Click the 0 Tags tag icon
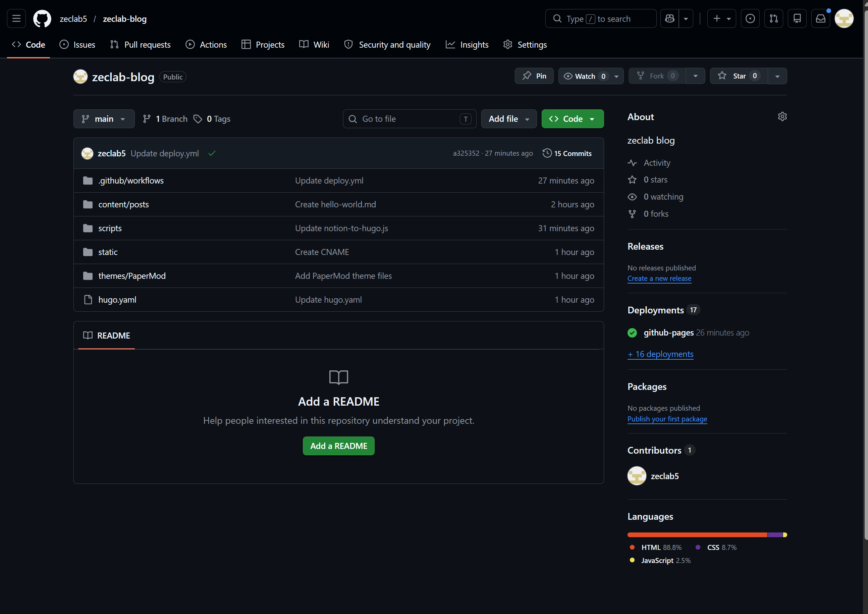868x614 pixels. click(x=197, y=119)
